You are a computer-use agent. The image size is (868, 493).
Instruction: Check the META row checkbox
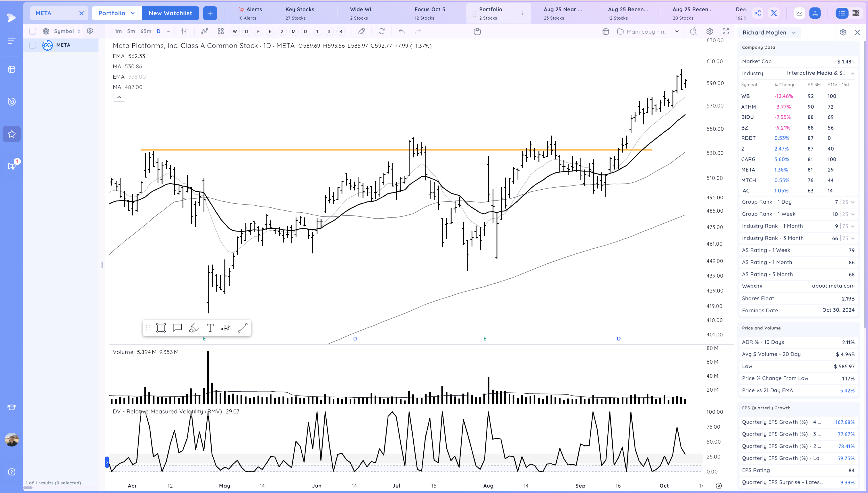point(33,45)
